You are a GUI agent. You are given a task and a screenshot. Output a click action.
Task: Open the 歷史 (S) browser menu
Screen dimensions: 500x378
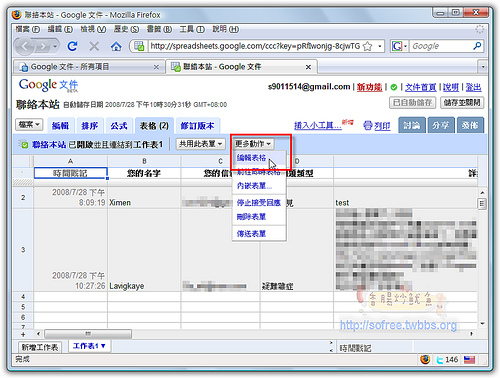click(126, 29)
